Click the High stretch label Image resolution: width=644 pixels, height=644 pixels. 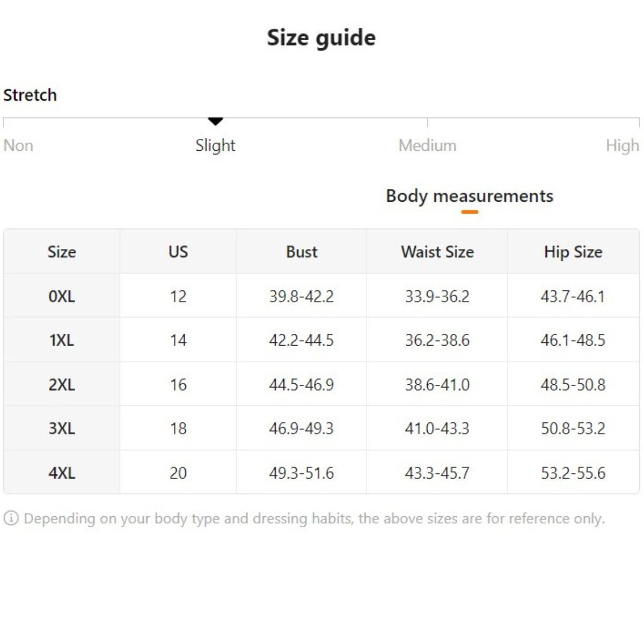pos(622,145)
